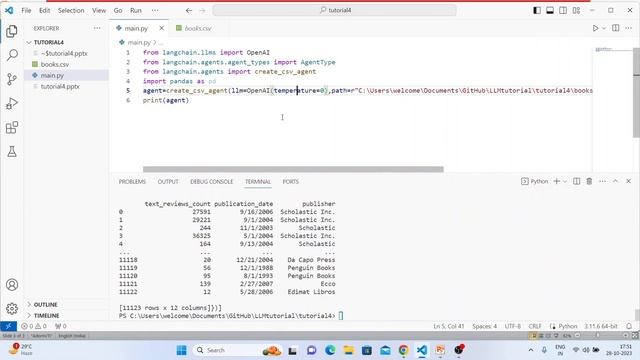Open the Selection menu
This screenshot has width=640, height=360.
click(x=71, y=11)
